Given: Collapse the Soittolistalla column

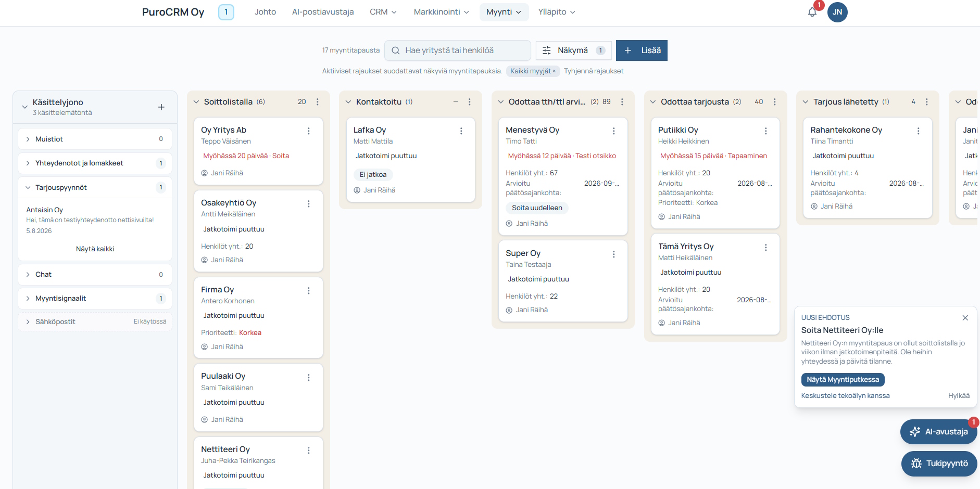Looking at the screenshot, I should tap(196, 102).
